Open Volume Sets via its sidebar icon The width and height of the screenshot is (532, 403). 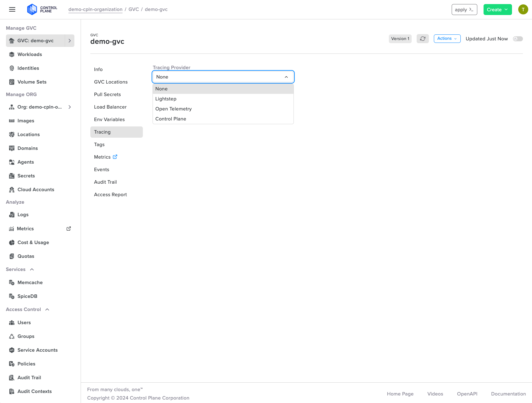click(12, 82)
